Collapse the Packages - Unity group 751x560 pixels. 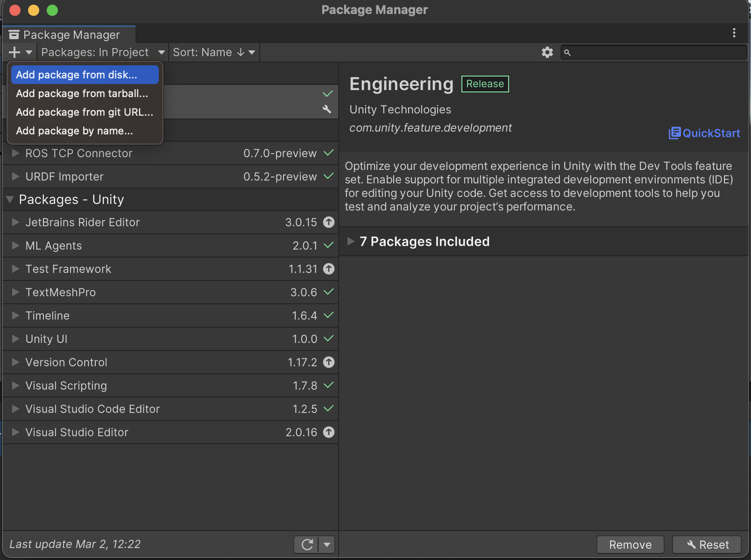coord(10,199)
